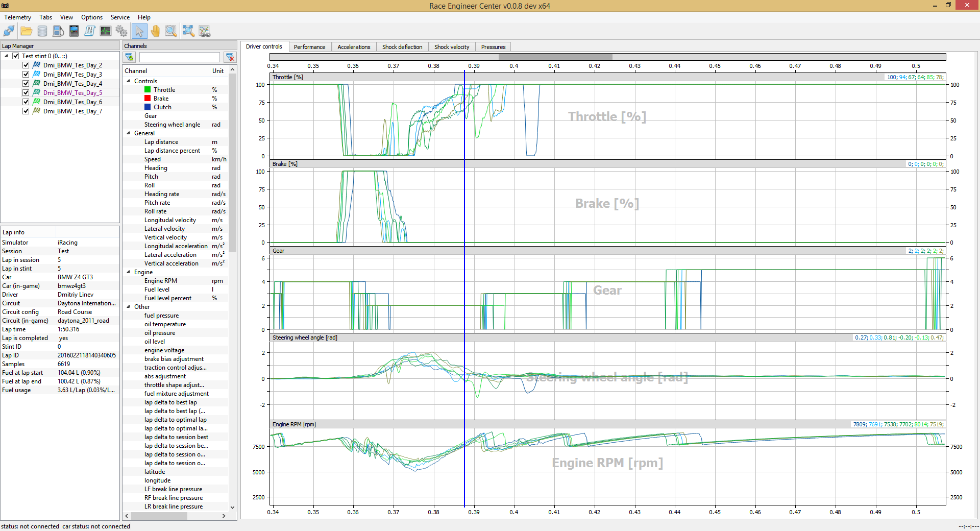Collapse the Controls channel group

pos(129,81)
